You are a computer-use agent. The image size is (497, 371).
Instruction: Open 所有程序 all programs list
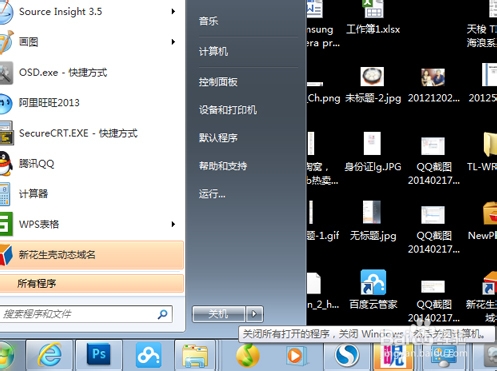click(x=92, y=284)
